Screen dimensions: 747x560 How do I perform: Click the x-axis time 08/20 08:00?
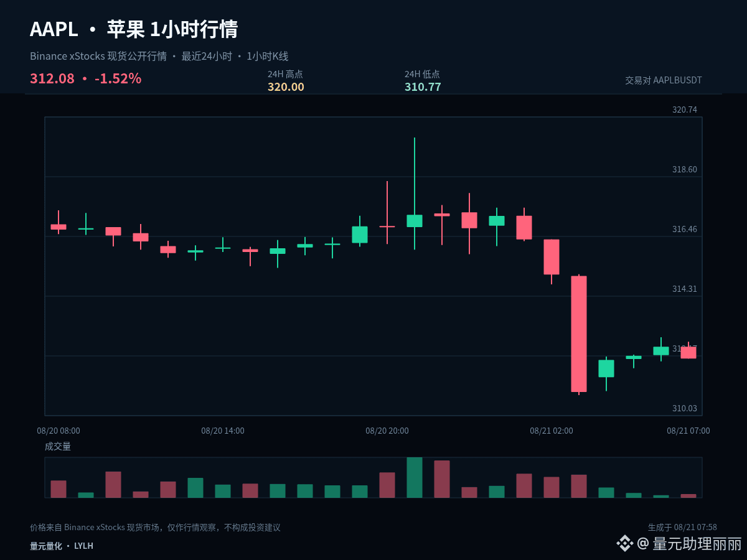tap(59, 431)
